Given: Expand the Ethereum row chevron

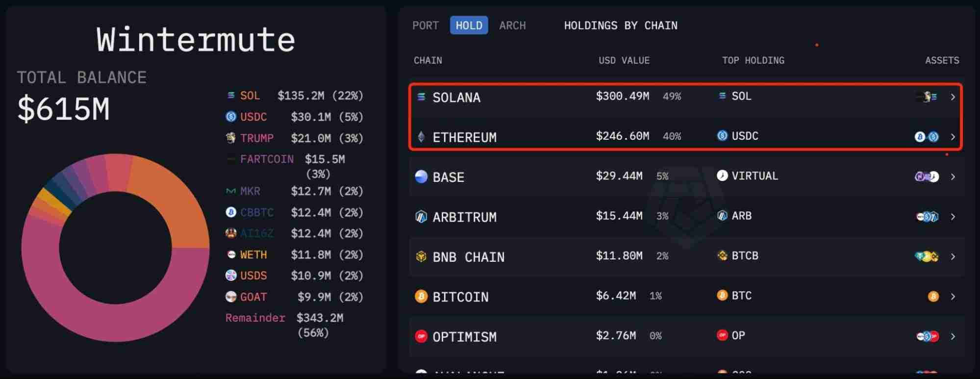Looking at the screenshot, I should (x=953, y=137).
